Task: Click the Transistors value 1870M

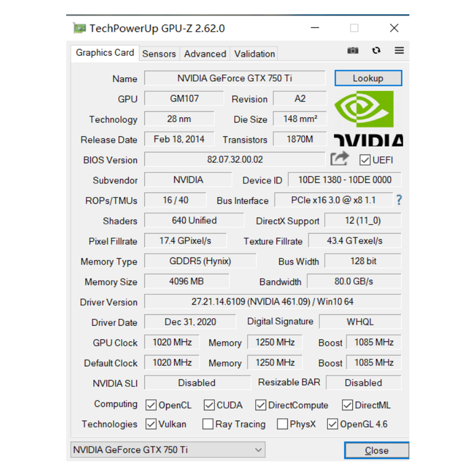Action: [300, 139]
